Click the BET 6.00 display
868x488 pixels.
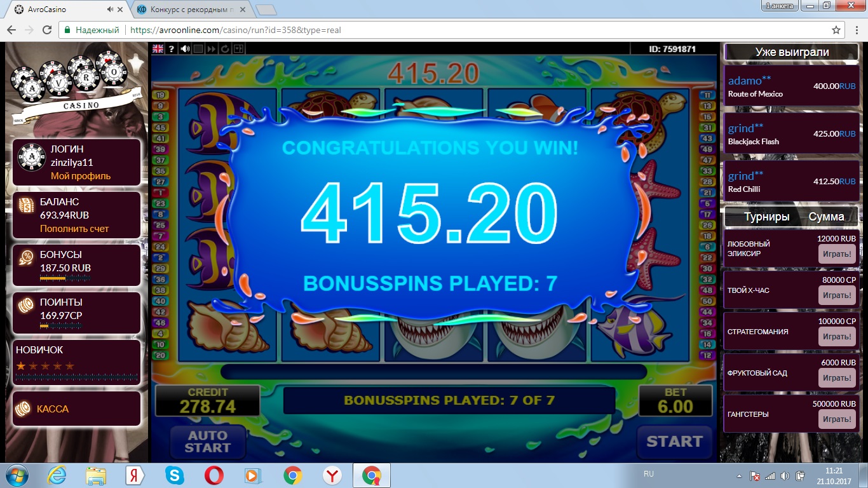click(x=674, y=400)
